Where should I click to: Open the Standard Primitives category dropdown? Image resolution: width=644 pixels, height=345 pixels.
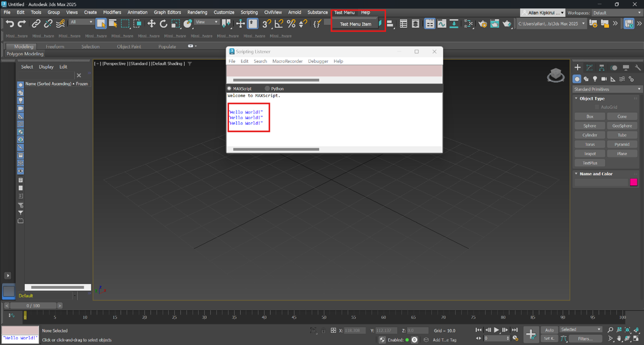pos(607,89)
